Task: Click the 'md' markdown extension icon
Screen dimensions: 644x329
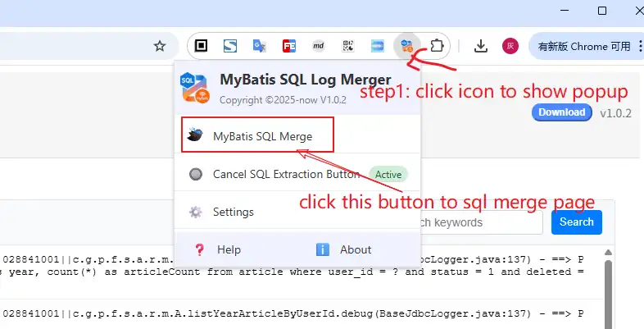Action: [x=318, y=46]
